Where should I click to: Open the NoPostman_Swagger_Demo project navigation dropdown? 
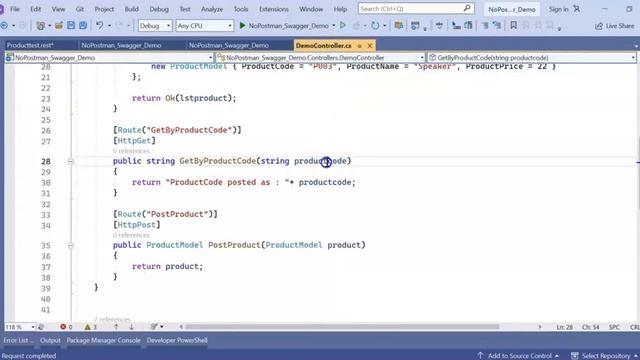109,58
